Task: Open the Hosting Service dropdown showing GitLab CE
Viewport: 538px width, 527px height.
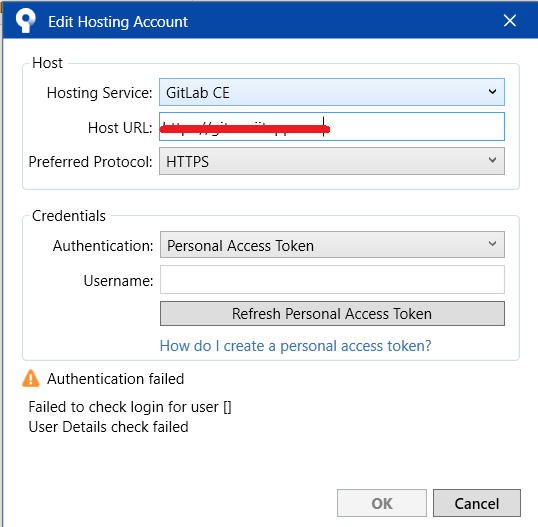Action: pyautogui.click(x=332, y=92)
